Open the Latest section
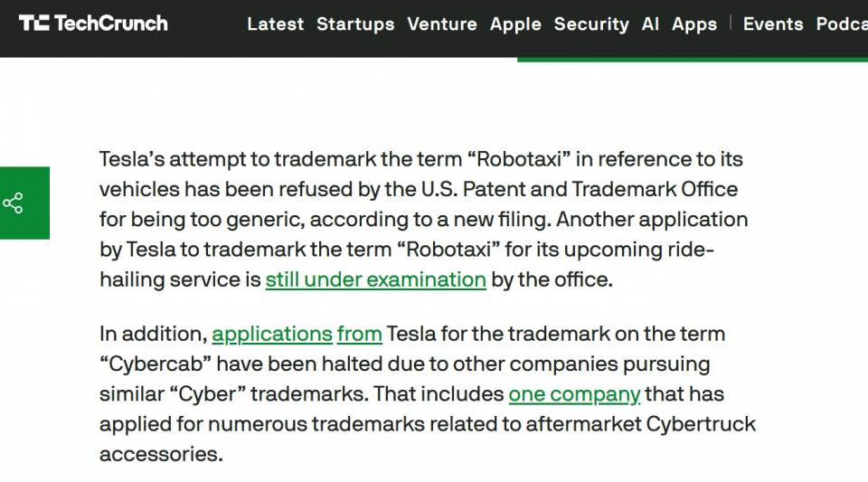 pos(275,24)
